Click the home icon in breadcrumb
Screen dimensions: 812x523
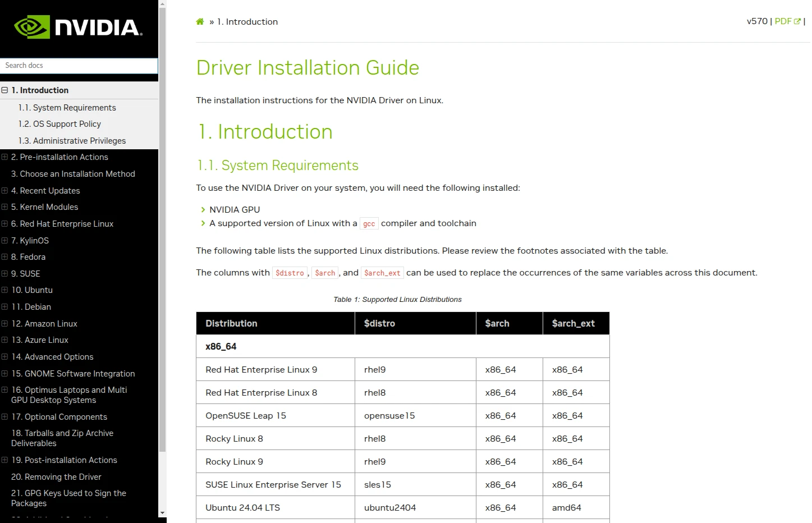point(200,22)
